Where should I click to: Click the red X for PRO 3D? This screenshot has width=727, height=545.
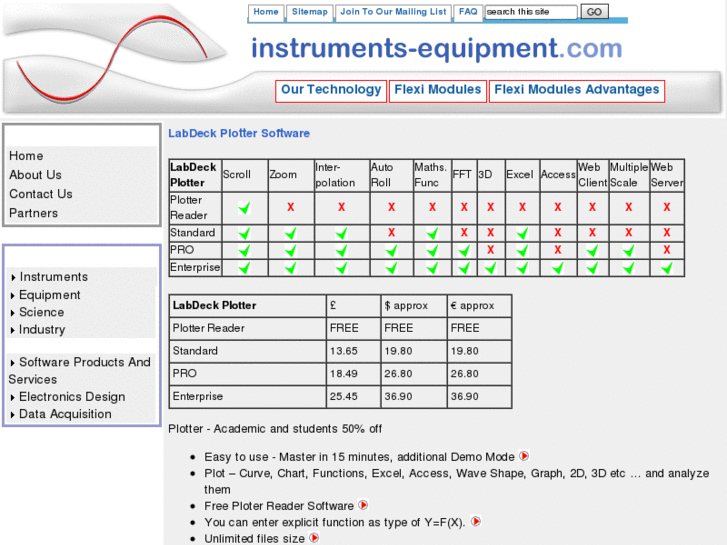491,250
